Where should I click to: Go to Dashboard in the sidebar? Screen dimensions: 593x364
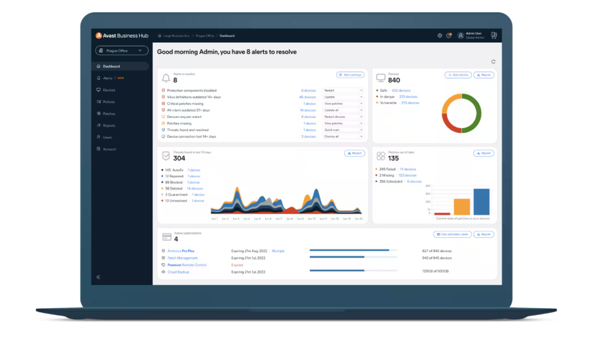(x=121, y=66)
